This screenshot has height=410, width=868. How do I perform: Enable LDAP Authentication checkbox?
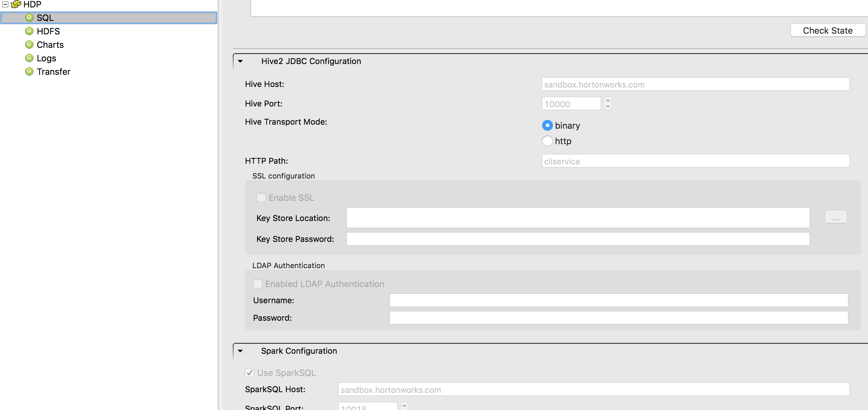point(258,284)
